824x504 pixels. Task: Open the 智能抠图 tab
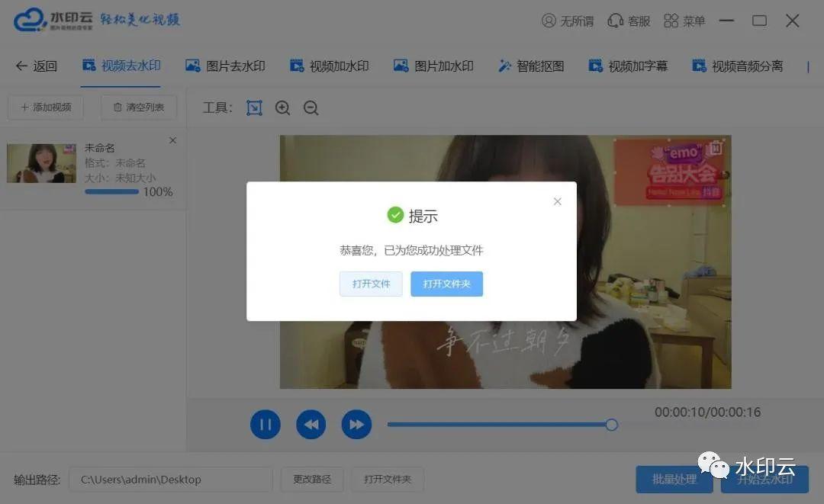tap(531, 66)
